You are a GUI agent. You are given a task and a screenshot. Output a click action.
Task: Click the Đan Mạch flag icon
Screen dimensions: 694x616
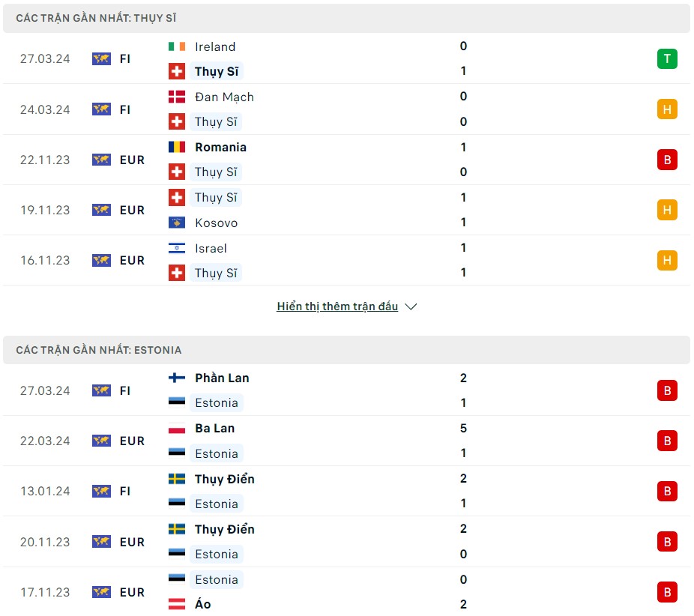pos(177,97)
